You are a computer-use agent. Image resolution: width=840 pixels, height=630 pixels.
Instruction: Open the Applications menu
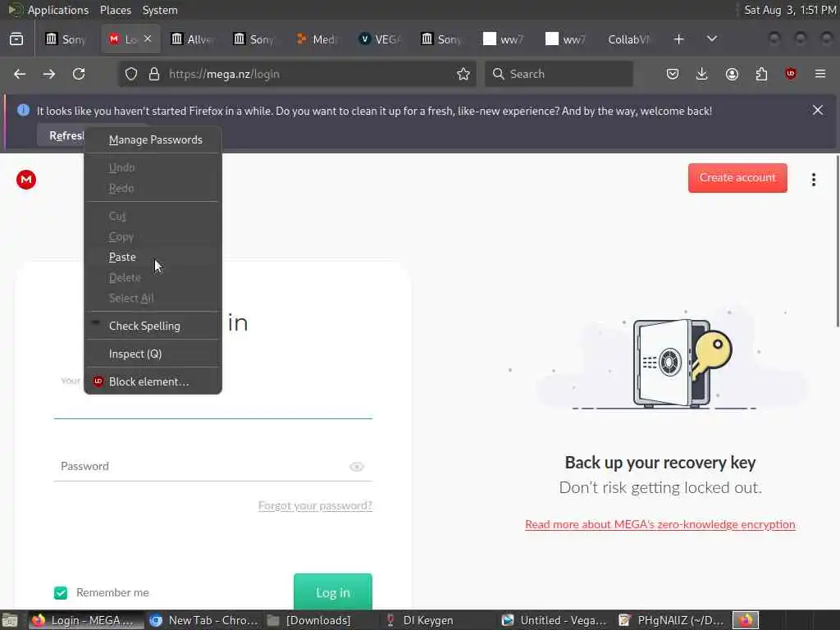click(x=58, y=10)
